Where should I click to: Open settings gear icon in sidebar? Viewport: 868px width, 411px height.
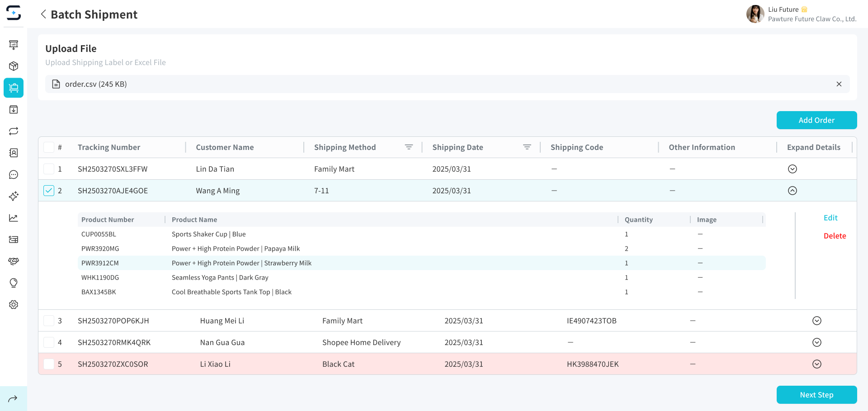14,304
